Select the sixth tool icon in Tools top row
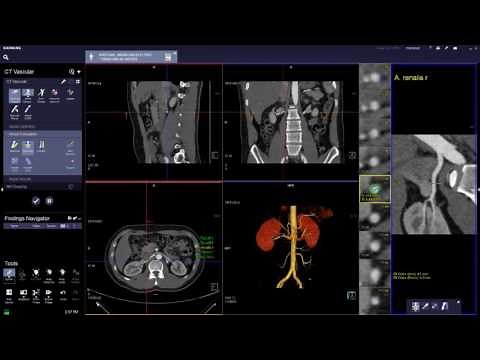480x360 pixels. pyautogui.click(x=76, y=275)
